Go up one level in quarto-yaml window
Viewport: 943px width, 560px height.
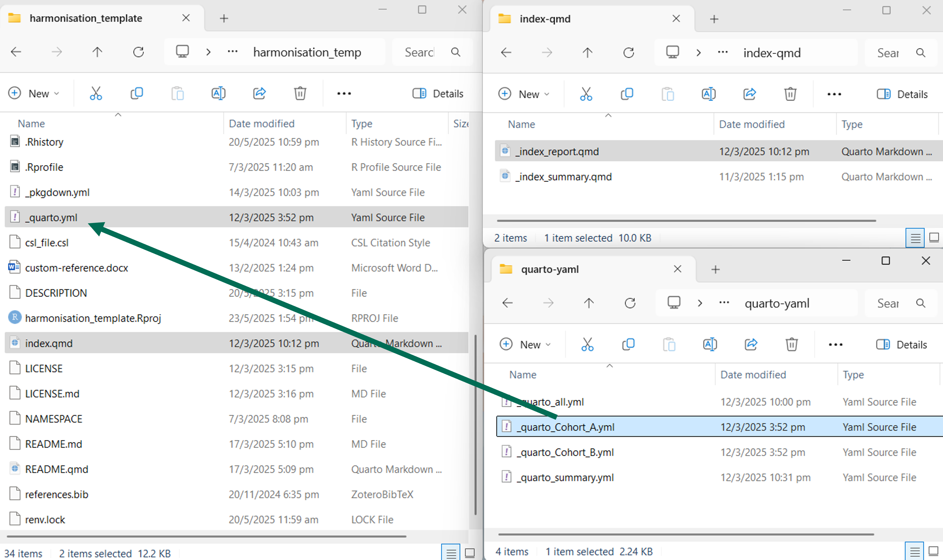point(589,303)
